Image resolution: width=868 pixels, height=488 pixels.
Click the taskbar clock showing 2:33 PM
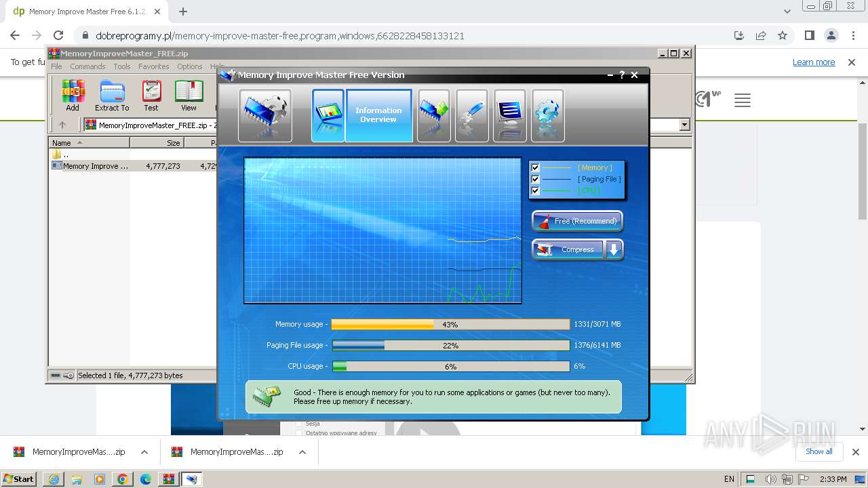(833, 479)
